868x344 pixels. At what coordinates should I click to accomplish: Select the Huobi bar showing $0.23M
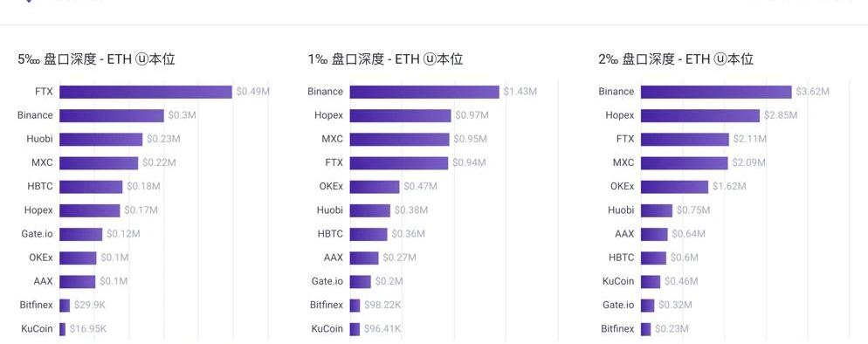pos(100,140)
